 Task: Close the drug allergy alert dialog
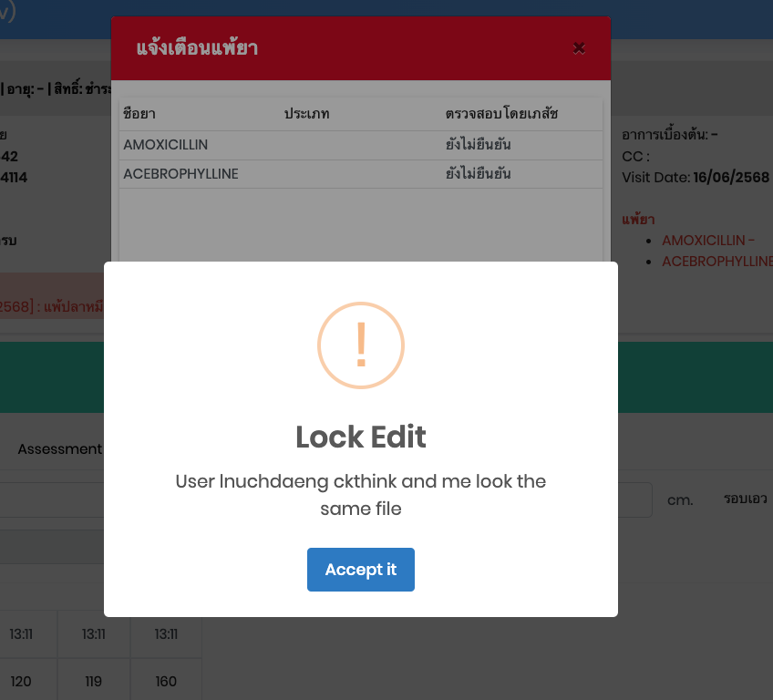point(579,48)
